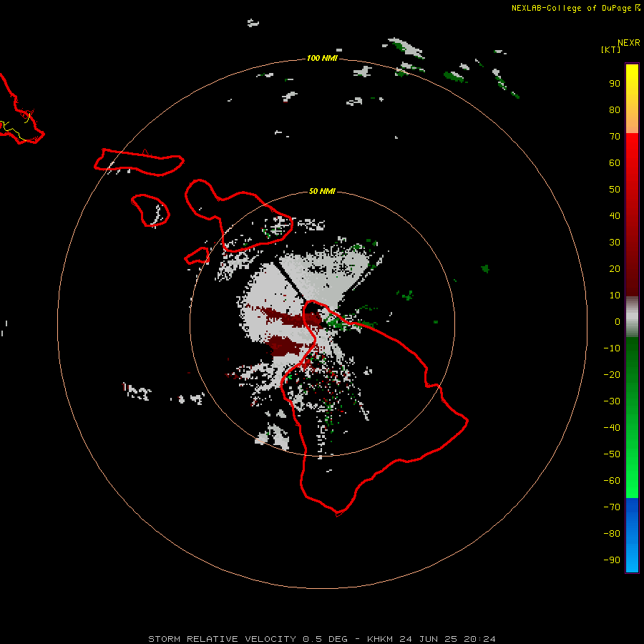
Task: Click the -50 value on velocity scale
Action: pyautogui.click(x=612, y=454)
